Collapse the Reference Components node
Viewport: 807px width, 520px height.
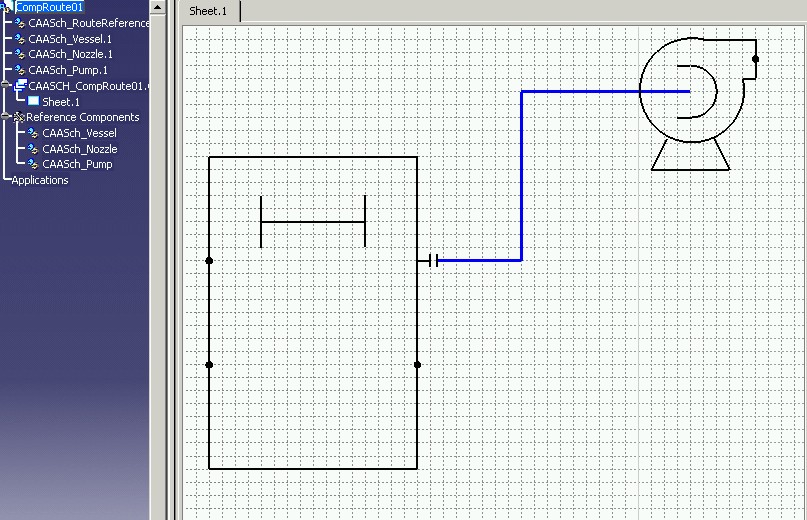6,117
